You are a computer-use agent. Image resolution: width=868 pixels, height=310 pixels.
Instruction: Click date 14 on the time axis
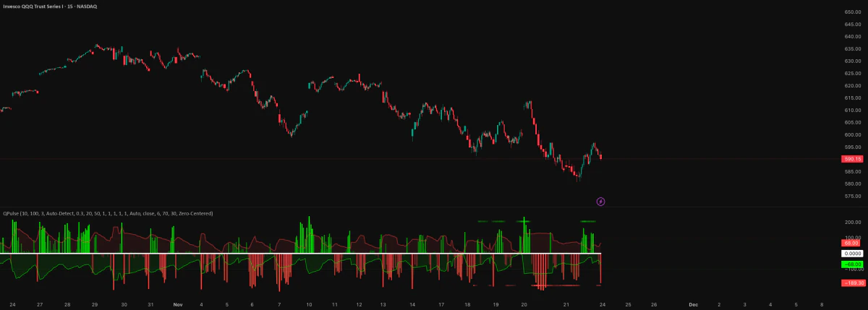tap(412, 304)
